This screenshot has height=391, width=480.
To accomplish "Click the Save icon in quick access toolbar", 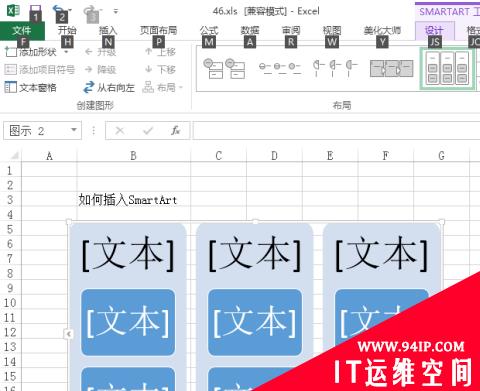I will point(35,10).
